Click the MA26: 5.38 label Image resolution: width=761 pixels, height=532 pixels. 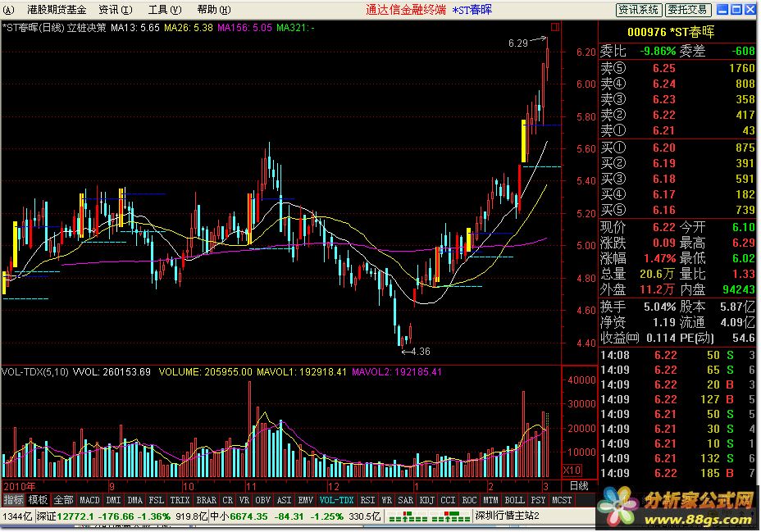point(189,28)
